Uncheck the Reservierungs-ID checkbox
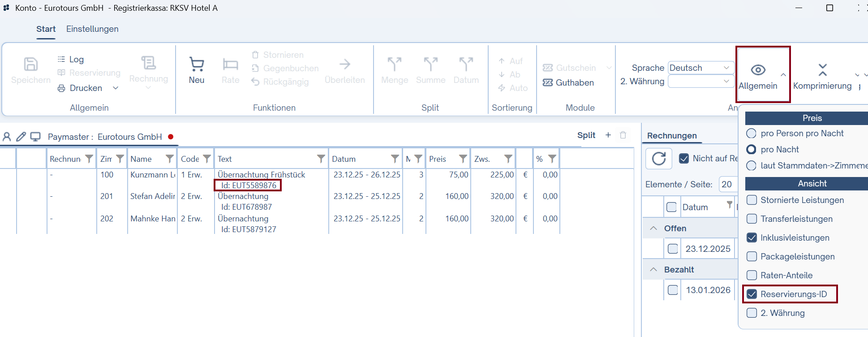Screen dimensions: 868x337 tap(752, 294)
